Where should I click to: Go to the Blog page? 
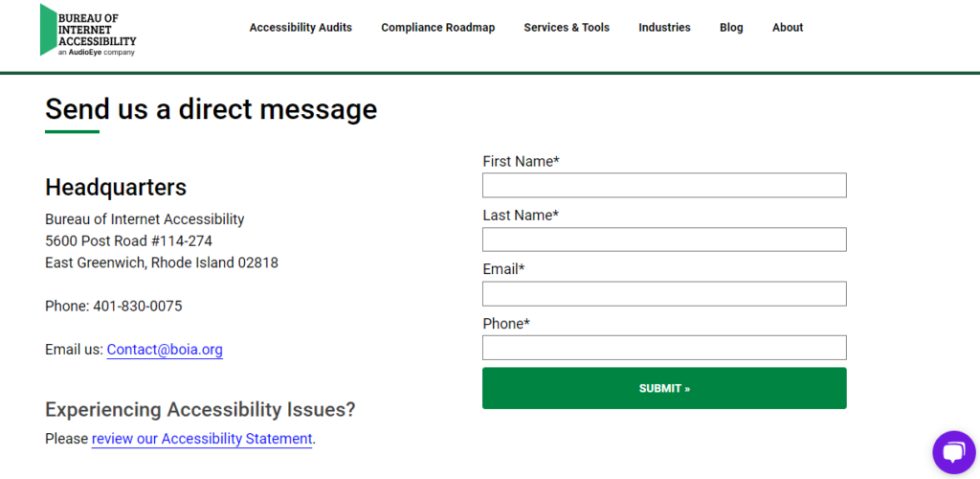[x=731, y=28]
